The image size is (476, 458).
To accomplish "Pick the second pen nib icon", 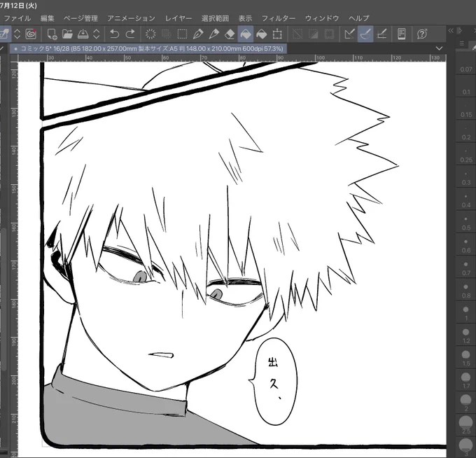I will tap(213, 34).
